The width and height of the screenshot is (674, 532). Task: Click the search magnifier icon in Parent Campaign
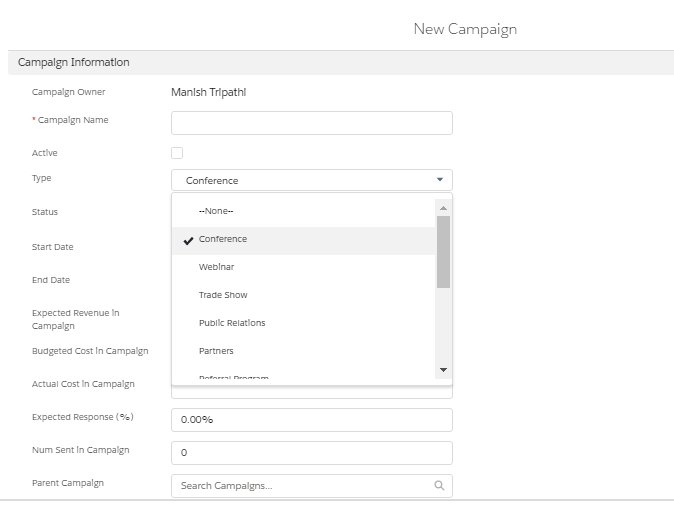click(x=438, y=486)
